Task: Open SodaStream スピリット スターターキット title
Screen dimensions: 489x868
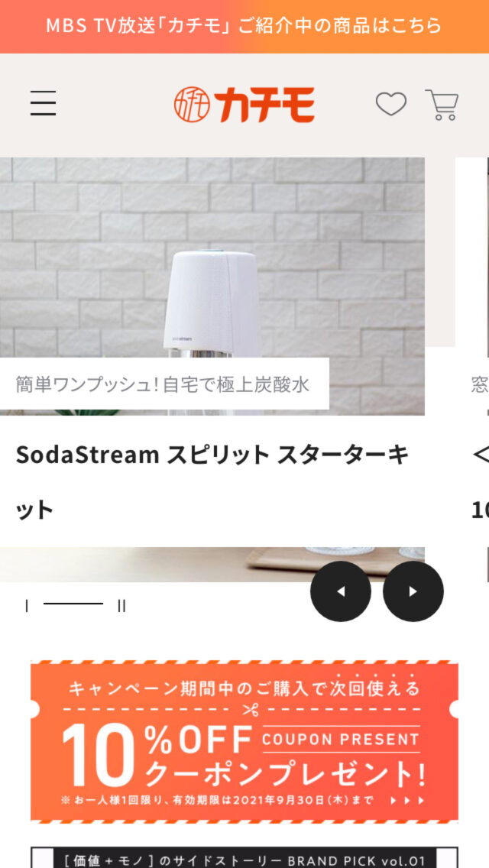Action: coord(212,481)
